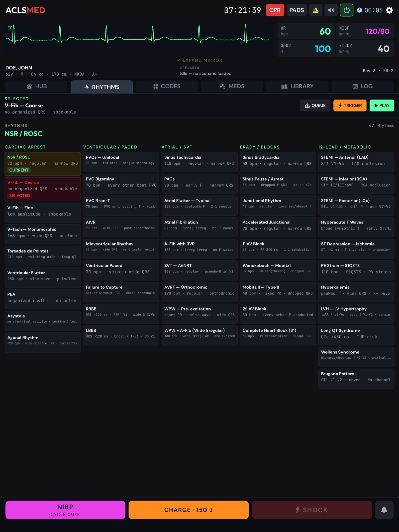This screenshot has width=399, height=532.
Task: Select SVT — AVNRT rhythm
Action: (199, 270)
